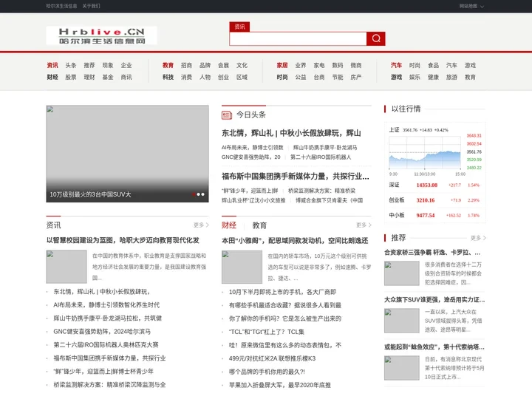Click the 上证 stock index chart

[x=426, y=154]
